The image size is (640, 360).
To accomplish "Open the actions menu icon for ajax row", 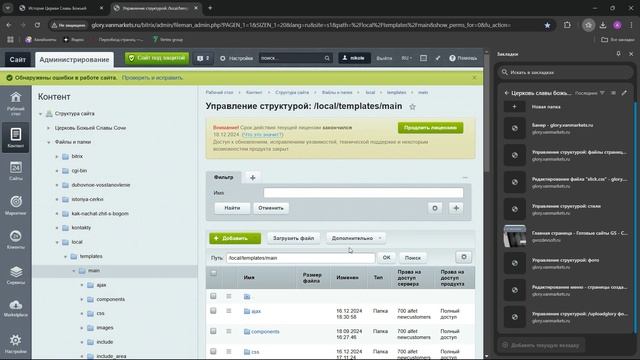I will 229,311.
